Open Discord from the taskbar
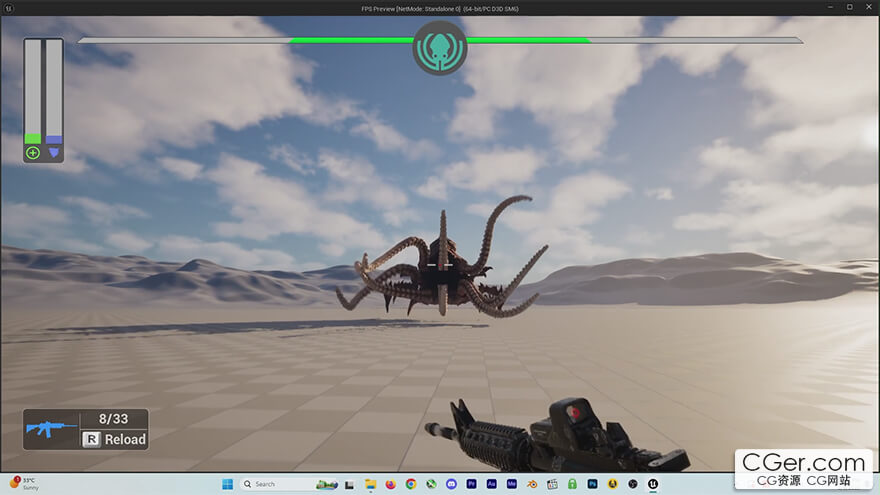Viewport: 880px width, 495px height. 451,484
